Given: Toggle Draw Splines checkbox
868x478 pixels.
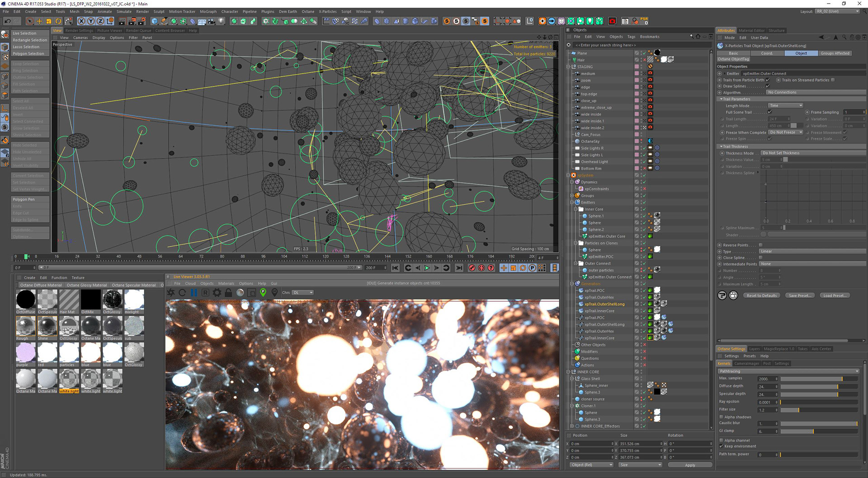Looking at the screenshot, I should (x=768, y=86).
